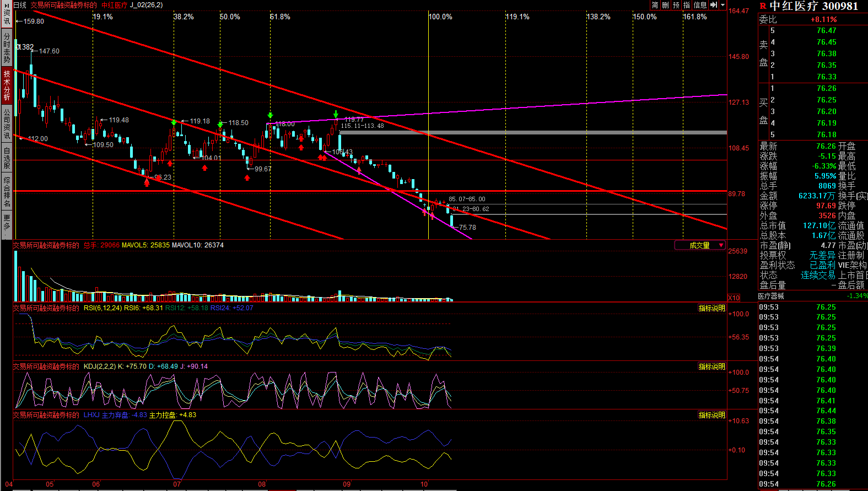Viewport: 868px width, 491px height.
Task: Select the 自选股 sidebar tab
Action: [x=7, y=158]
